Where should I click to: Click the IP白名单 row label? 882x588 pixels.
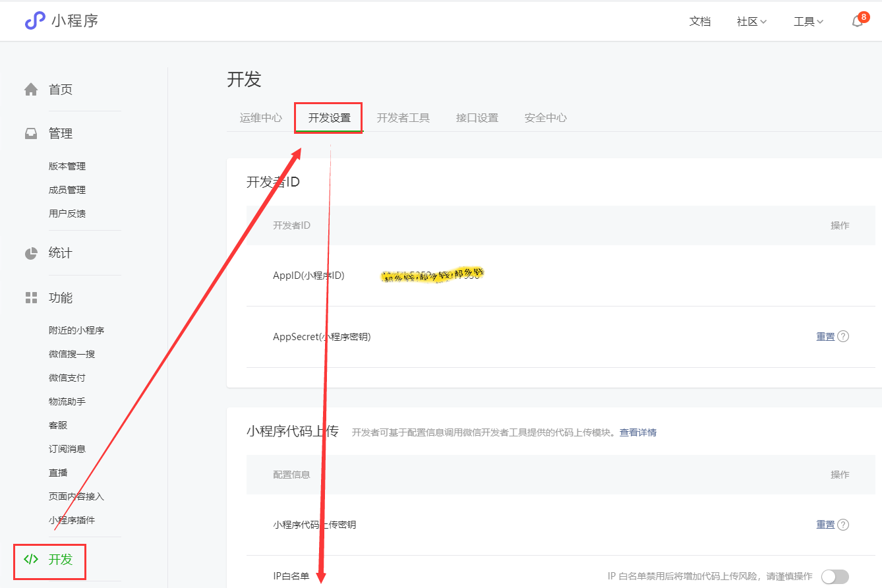291,577
